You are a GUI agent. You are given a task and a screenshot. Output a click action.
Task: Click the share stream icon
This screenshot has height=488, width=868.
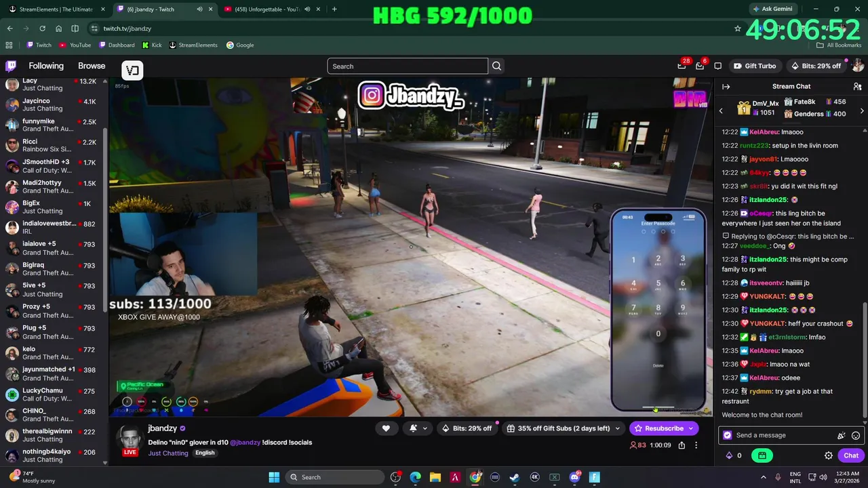(x=682, y=445)
